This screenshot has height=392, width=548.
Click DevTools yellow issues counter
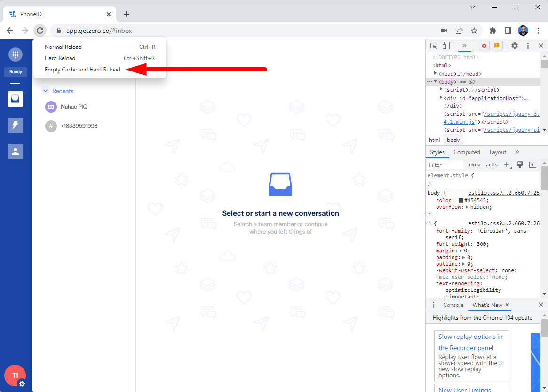pos(497,46)
